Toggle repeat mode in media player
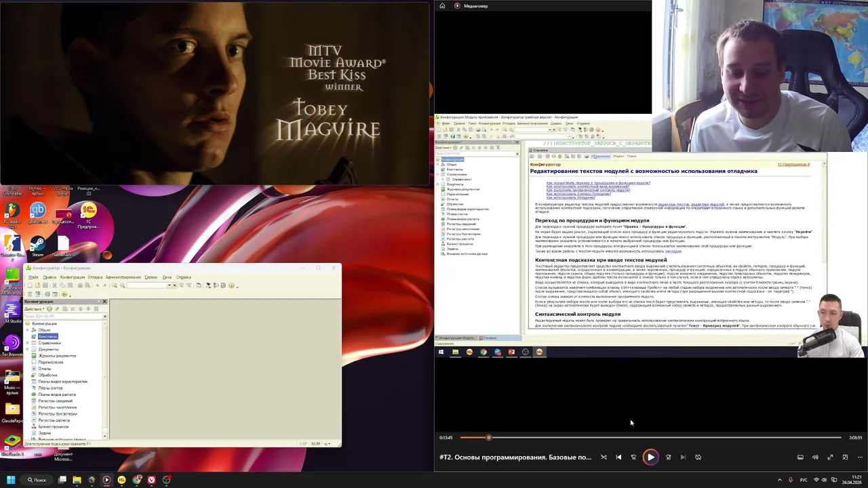The width and height of the screenshot is (868, 488). (x=698, y=457)
